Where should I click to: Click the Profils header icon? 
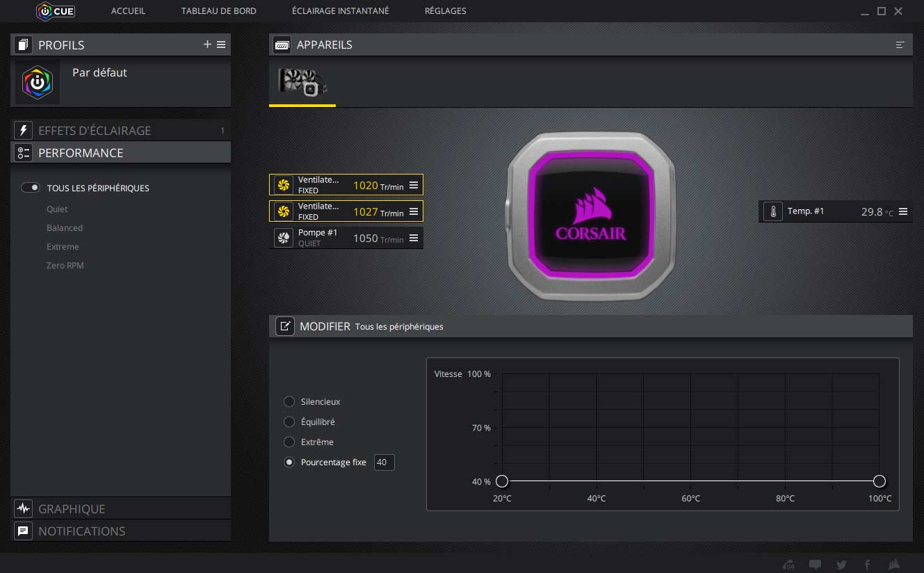(23, 45)
